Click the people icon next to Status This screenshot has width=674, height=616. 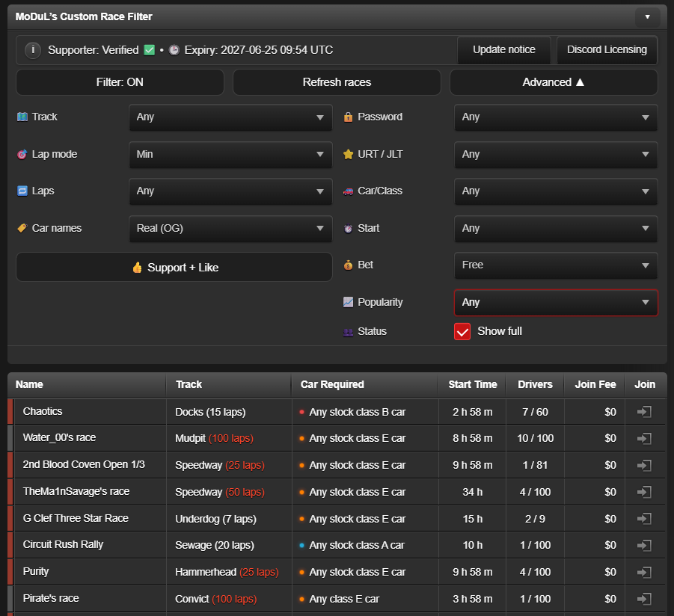tap(348, 332)
